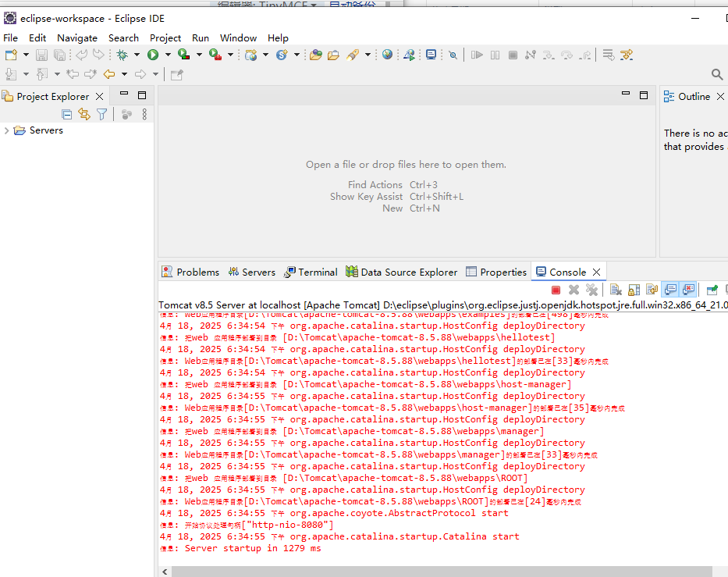
Task: Toggle Pin Console icon
Action: pyautogui.click(x=712, y=290)
